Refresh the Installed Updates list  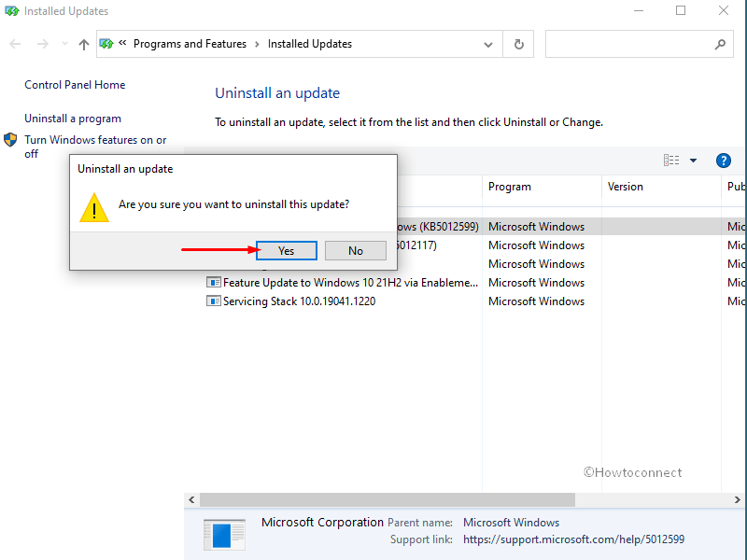tap(519, 44)
